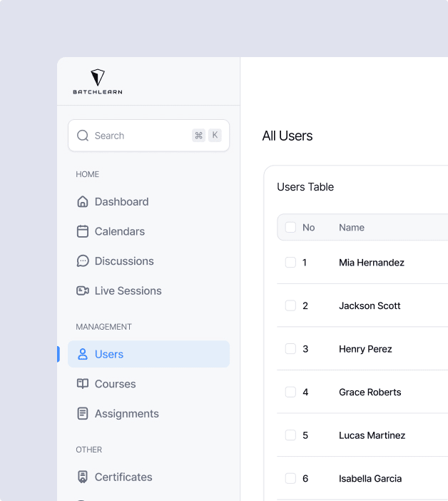Click the BatchLearn logo
448x501 pixels.
pos(98,82)
